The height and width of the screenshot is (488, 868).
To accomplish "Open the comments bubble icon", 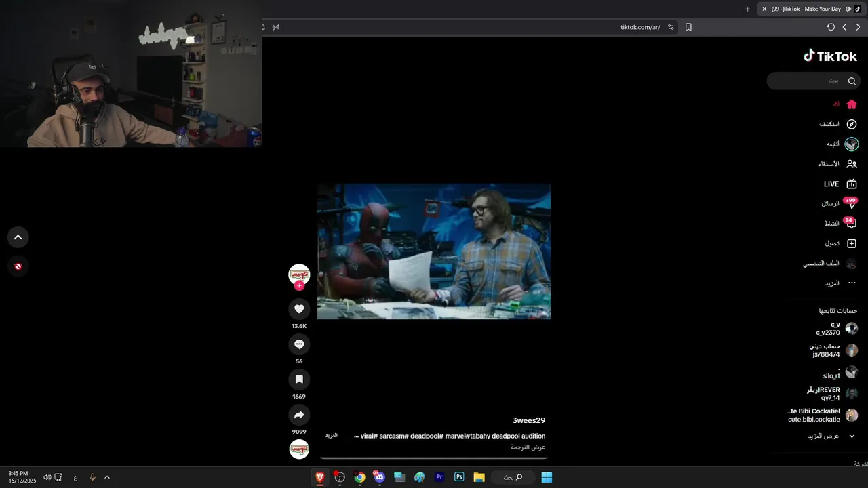I will [299, 344].
